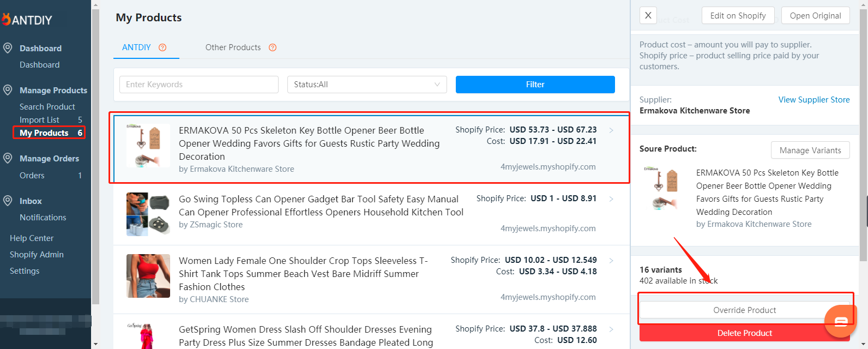
Task: Click the Edit on Shopify button
Action: tap(738, 16)
